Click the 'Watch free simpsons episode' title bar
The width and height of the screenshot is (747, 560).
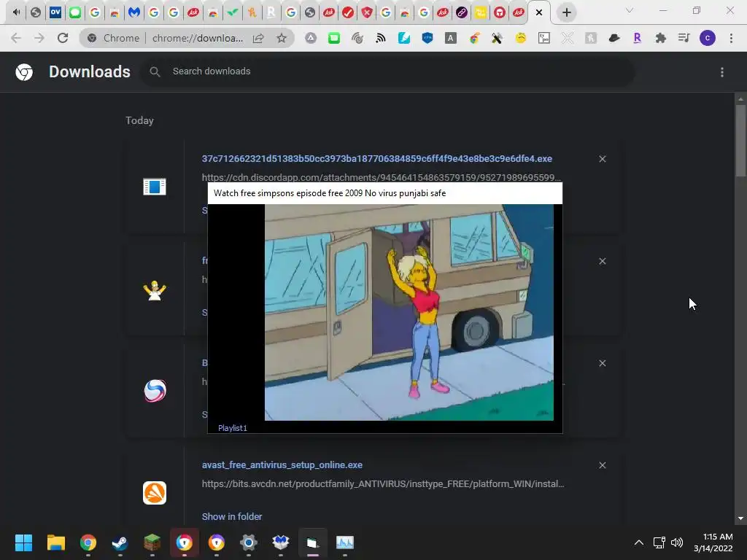(x=385, y=193)
